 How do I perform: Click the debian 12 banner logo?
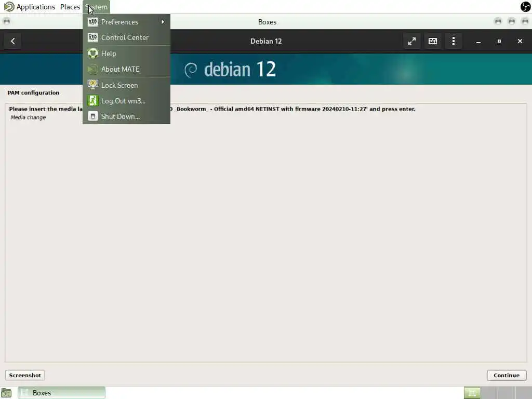click(230, 69)
